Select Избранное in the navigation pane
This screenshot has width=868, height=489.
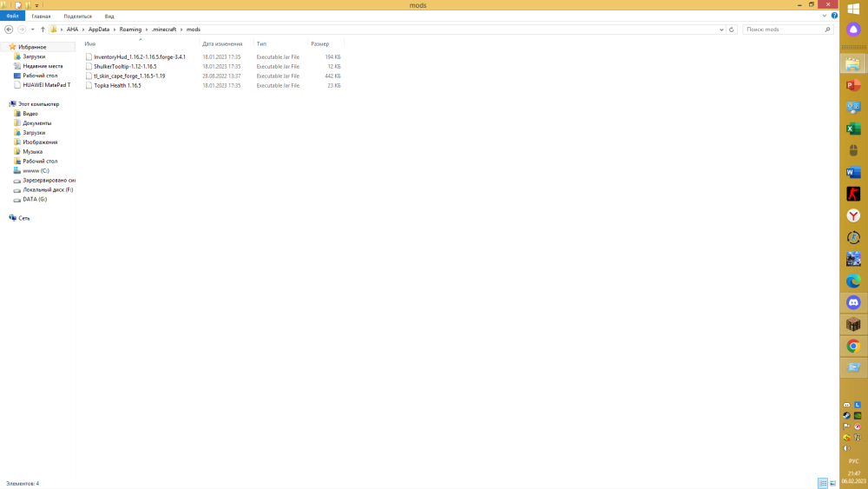32,47
